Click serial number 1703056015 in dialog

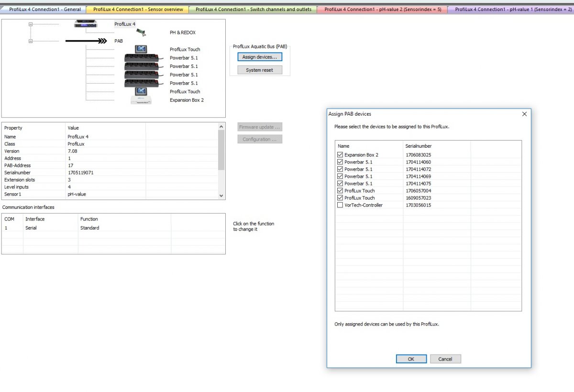tap(419, 205)
